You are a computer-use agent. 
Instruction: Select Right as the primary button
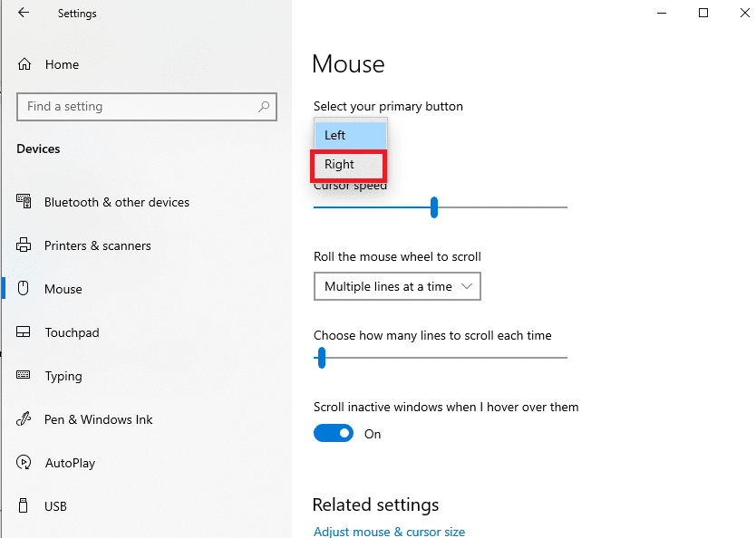(350, 165)
